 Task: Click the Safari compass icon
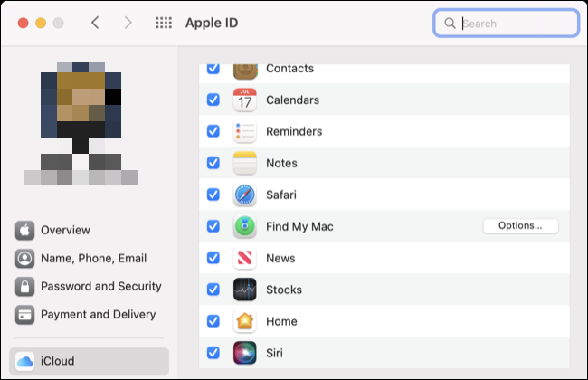[x=245, y=195]
